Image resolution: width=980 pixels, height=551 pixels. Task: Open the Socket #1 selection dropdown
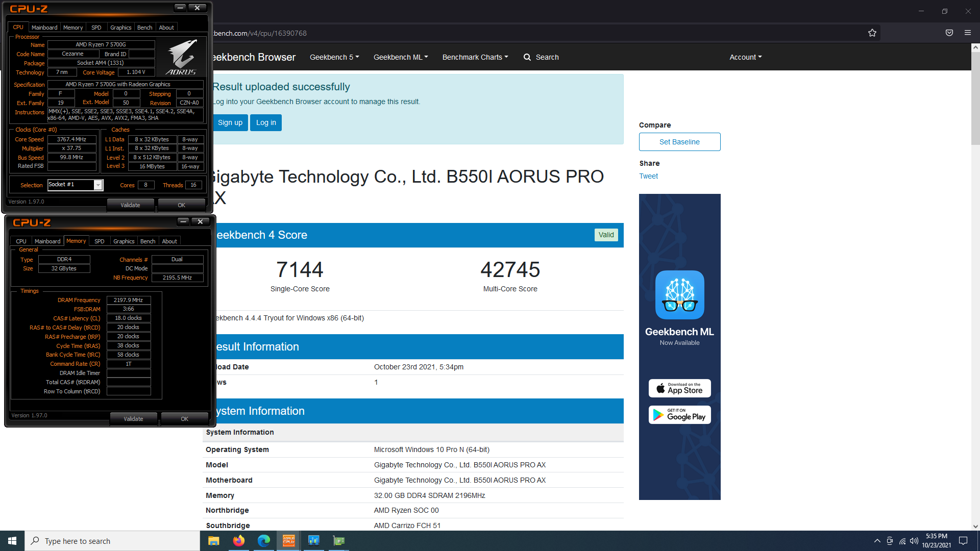coord(97,185)
